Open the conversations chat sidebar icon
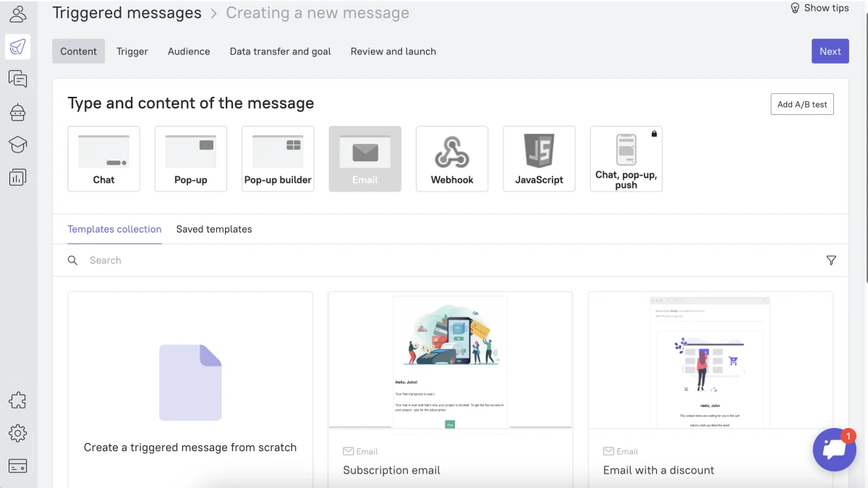This screenshot has height=488, width=868. [18, 79]
